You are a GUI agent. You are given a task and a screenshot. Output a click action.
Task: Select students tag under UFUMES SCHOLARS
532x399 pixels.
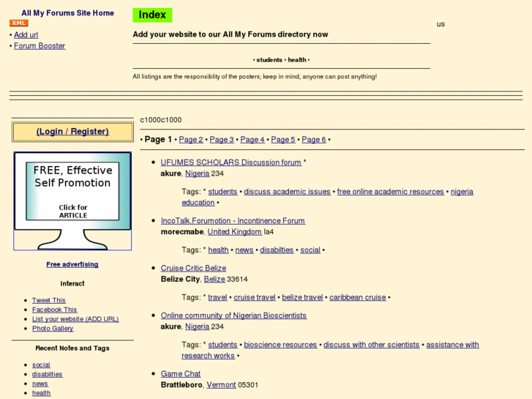pos(222,192)
